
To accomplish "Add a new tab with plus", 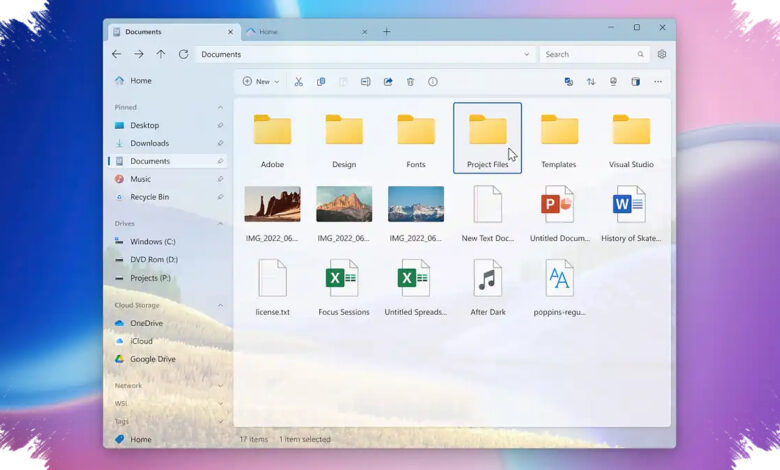I will [387, 32].
